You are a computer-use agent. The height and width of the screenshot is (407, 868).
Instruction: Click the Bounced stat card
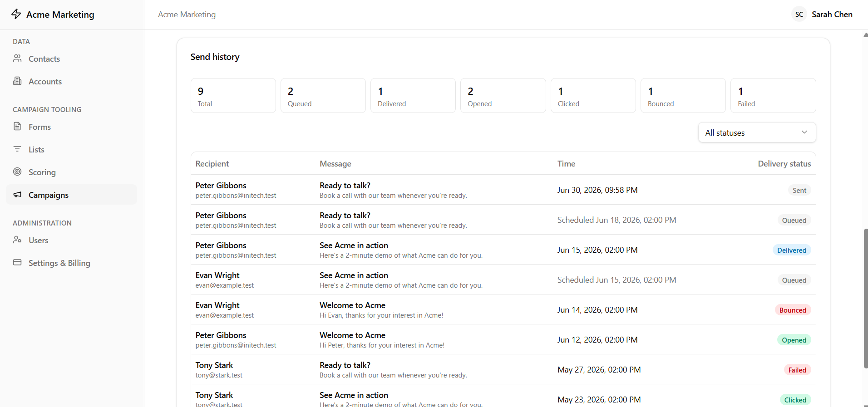point(683,95)
